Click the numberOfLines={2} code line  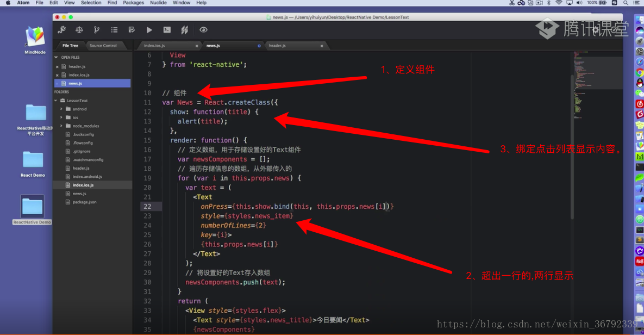233,225
